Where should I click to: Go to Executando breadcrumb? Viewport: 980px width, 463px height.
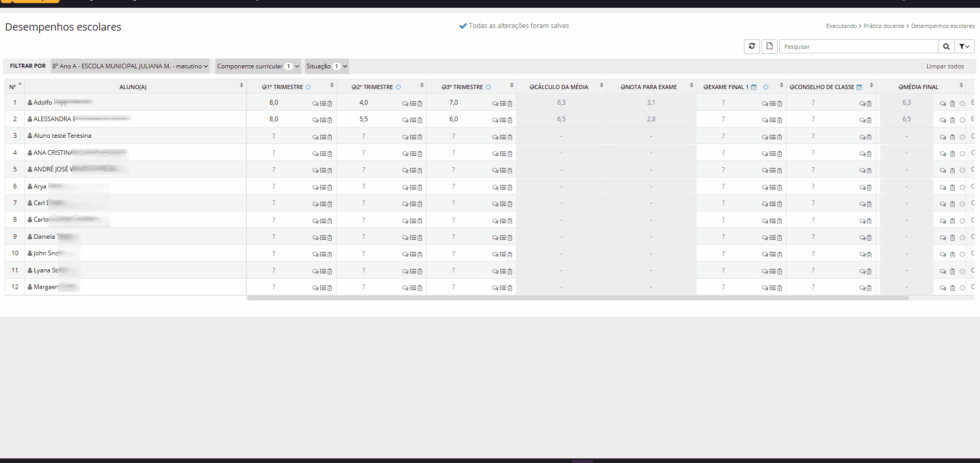[841, 26]
